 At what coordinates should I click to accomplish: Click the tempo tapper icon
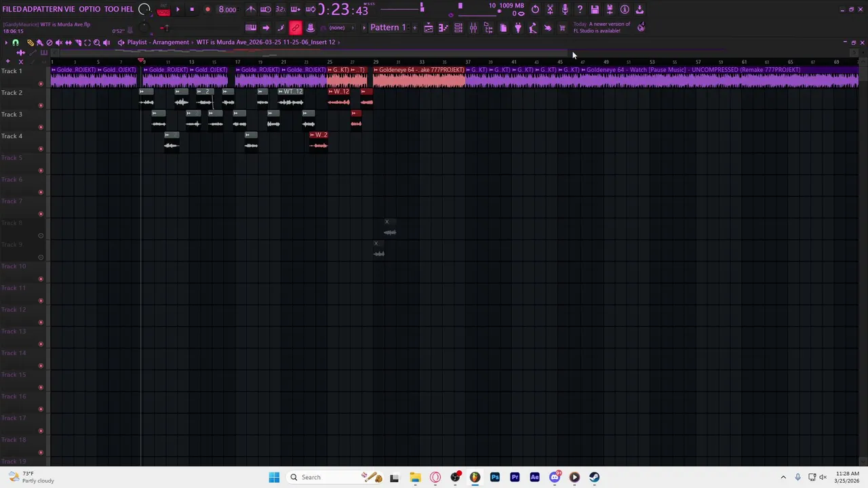click(533, 28)
